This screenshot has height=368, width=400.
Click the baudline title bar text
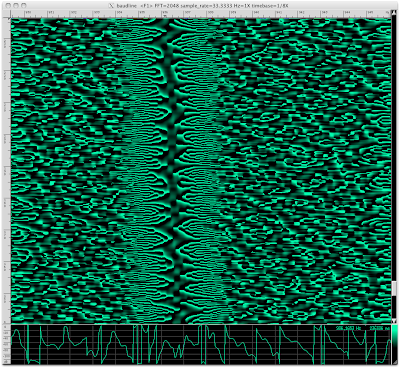(x=202, y=6)
